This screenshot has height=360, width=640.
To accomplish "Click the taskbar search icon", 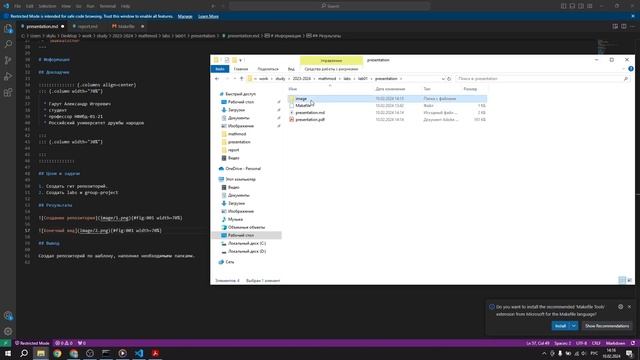I will coord(24,353).
